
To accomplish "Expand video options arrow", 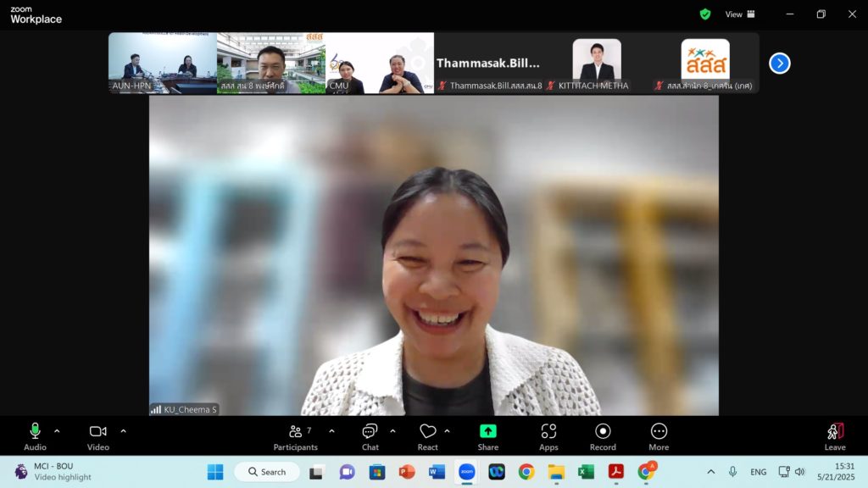I will pos(123,431).
